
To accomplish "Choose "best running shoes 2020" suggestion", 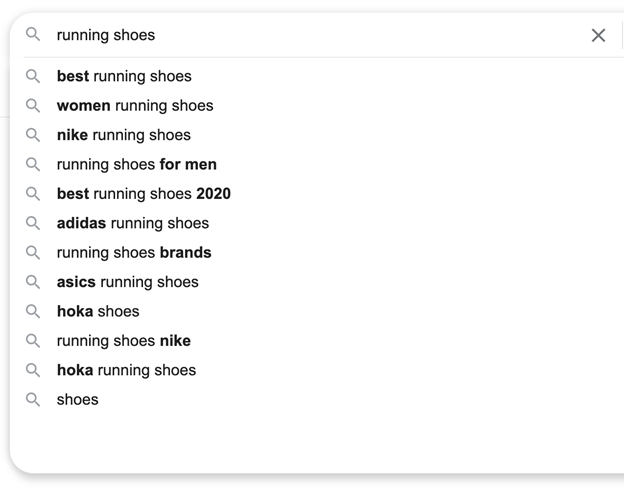I will (x=143, y=194).
